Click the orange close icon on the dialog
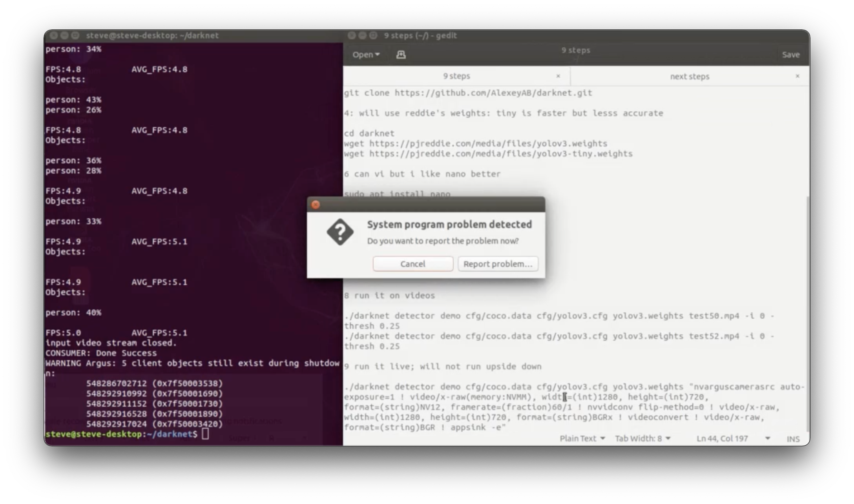This screenshot has width=854, height=504. pyautogui.click(x=315, y=205)
